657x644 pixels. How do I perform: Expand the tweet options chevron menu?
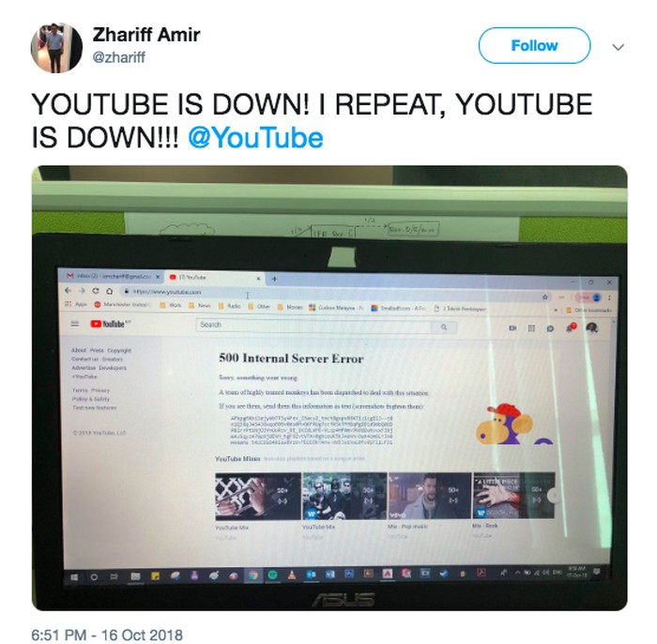tap(618, 47)
